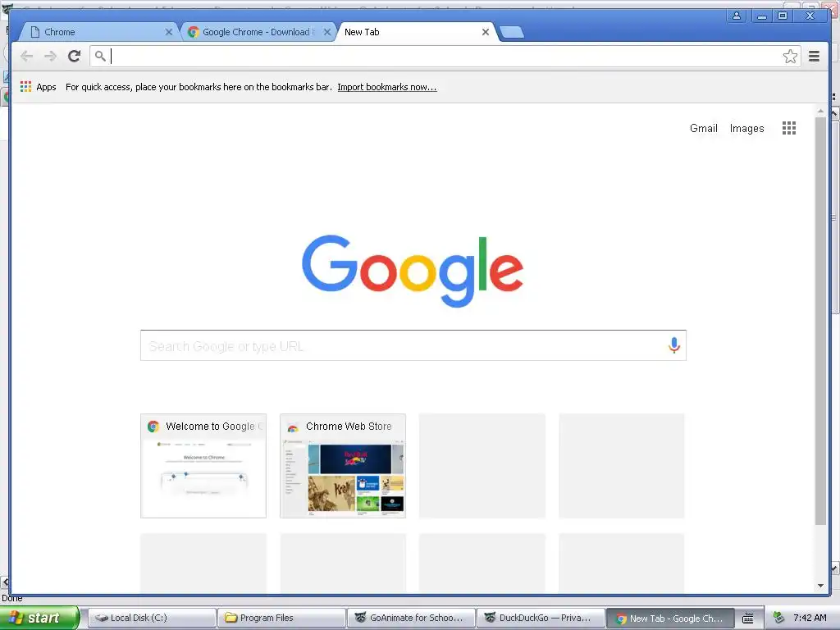
Task: Focus the address bar
Action: click(445, 57)
